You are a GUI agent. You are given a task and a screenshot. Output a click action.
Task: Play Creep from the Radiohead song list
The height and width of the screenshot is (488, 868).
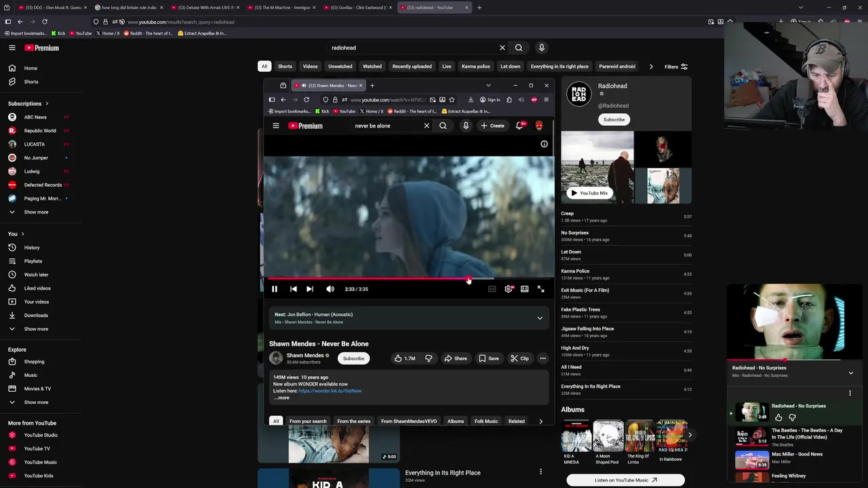626,217
